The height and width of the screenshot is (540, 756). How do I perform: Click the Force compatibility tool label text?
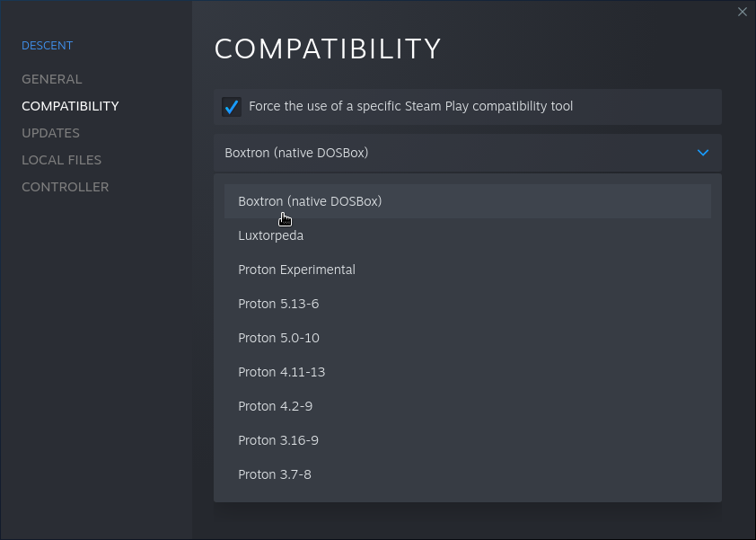pos(411,106)
